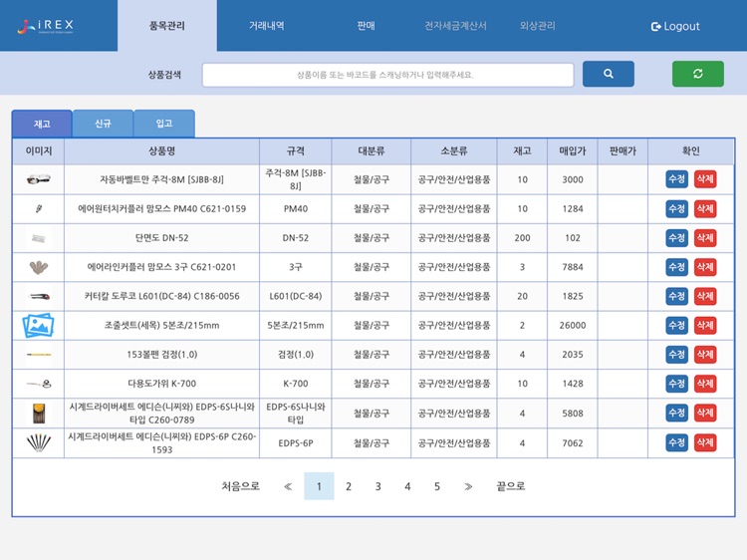Click 삭제 for 153볼펜 검정 row
Viewport: 747px width, 560px height.
[705, 354]
